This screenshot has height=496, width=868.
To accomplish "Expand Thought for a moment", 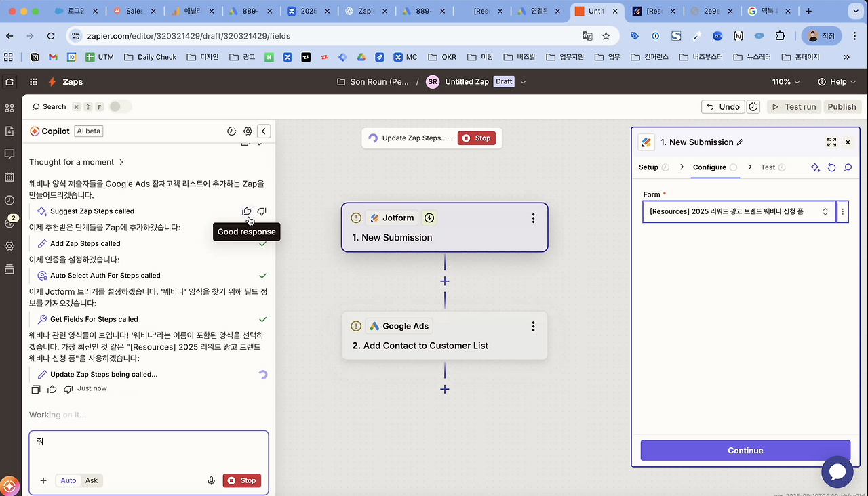I will 76,162.
